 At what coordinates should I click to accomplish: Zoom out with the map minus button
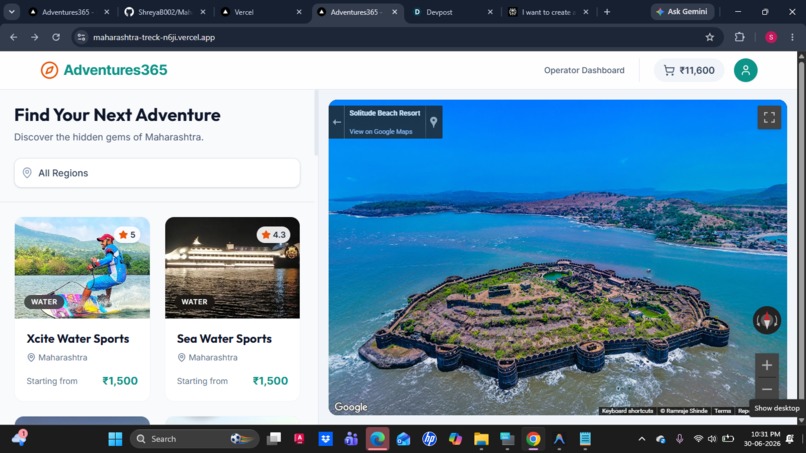tap(767, 389)
